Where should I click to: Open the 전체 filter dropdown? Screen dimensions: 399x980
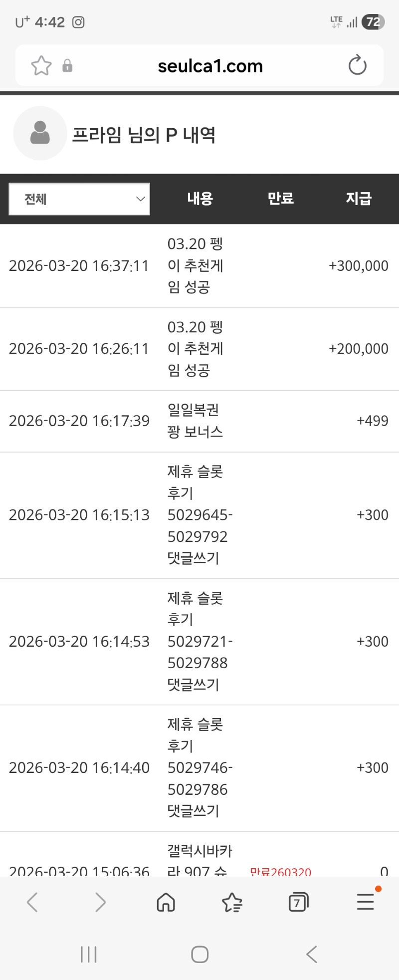coord(79,199)
